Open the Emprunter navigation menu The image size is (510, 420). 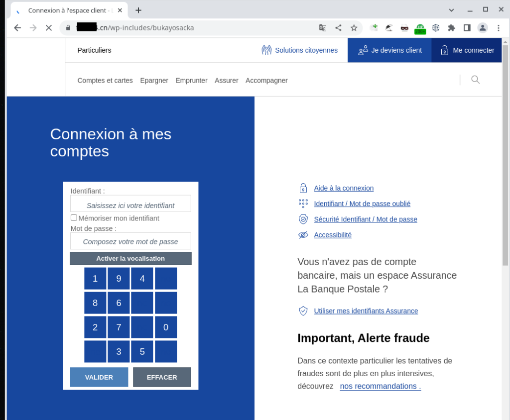click(191, 81)
